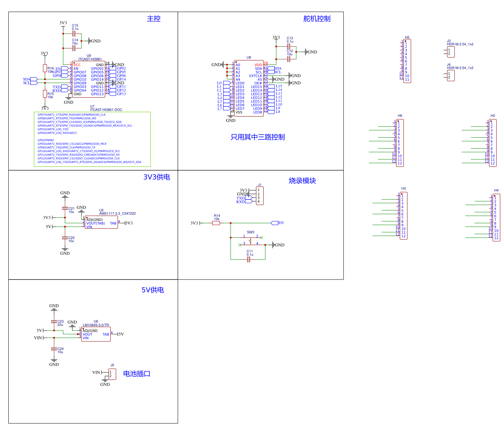
Task: Select capacitor C12 10u
Action: coord(289,59)
